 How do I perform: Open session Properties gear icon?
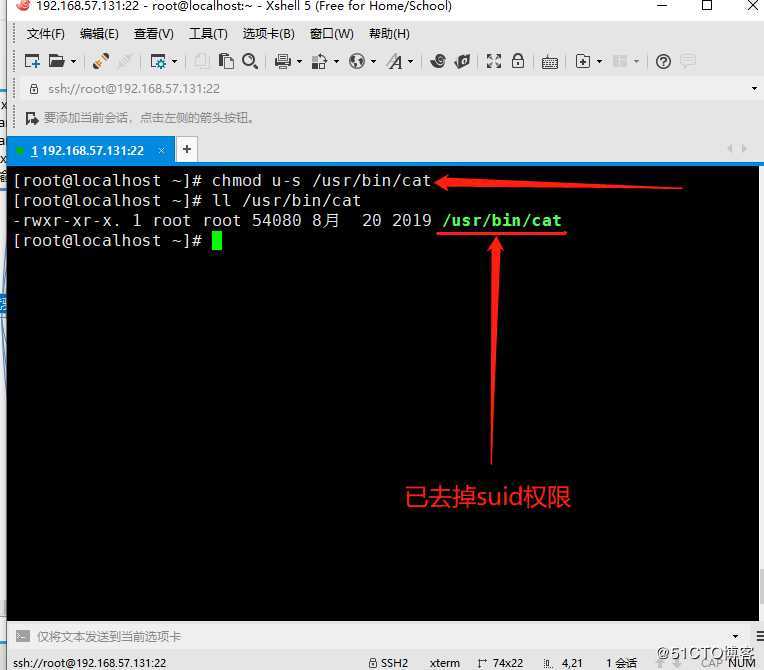pos(158,61)
